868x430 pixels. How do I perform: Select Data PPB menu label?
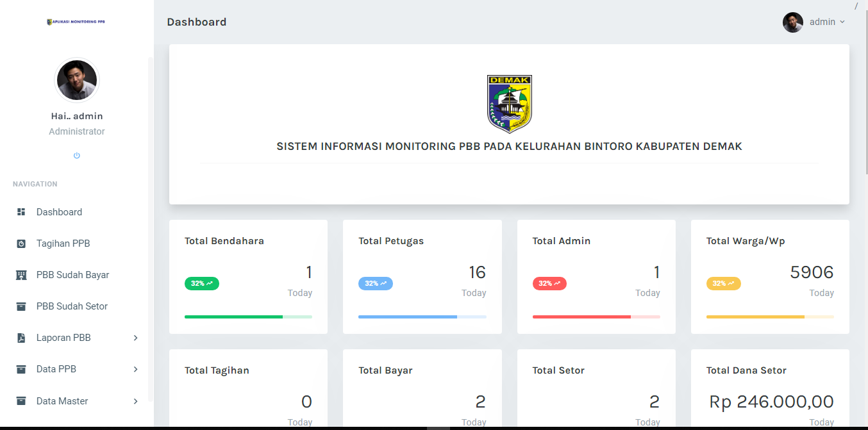[56, 369]
